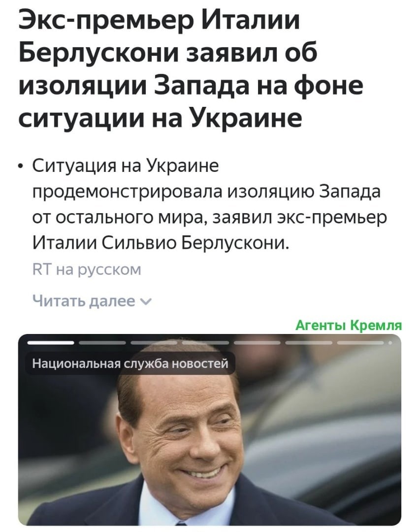Jump to the sixth story progress segment
The height and width of the screenshot is (532, 420).
point(309,343)
